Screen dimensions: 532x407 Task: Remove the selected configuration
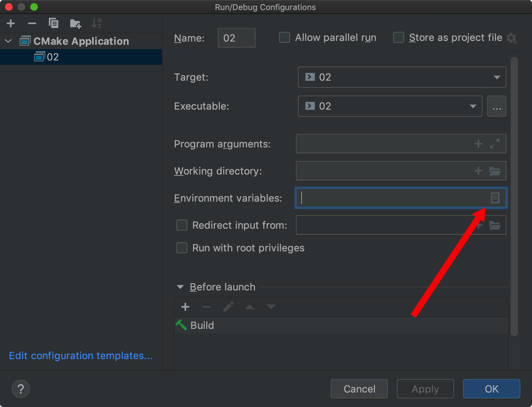tap(32, 23)
